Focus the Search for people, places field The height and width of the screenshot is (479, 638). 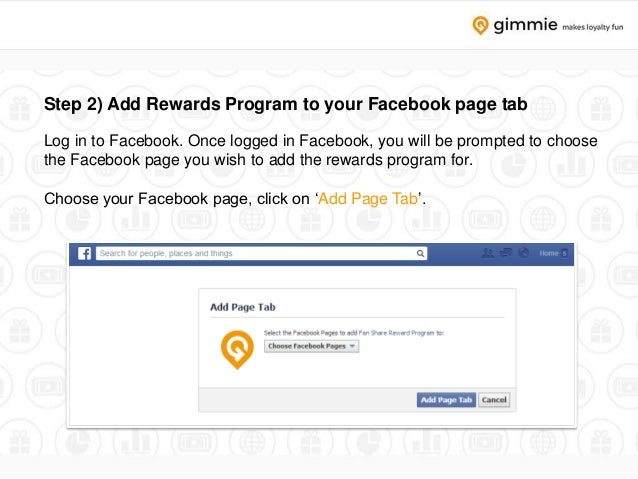coord(261,254)
